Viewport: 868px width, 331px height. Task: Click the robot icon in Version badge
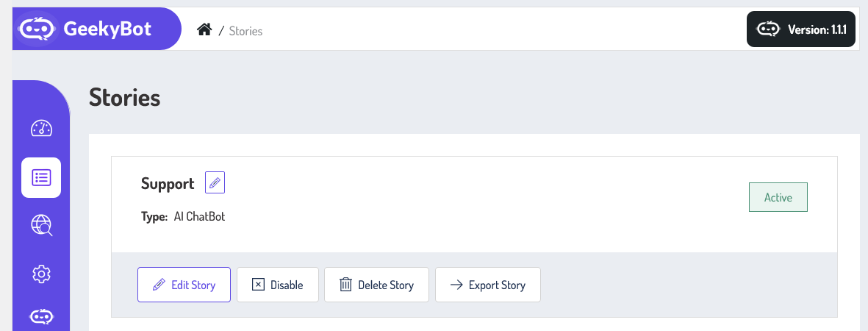click(768, 29)
